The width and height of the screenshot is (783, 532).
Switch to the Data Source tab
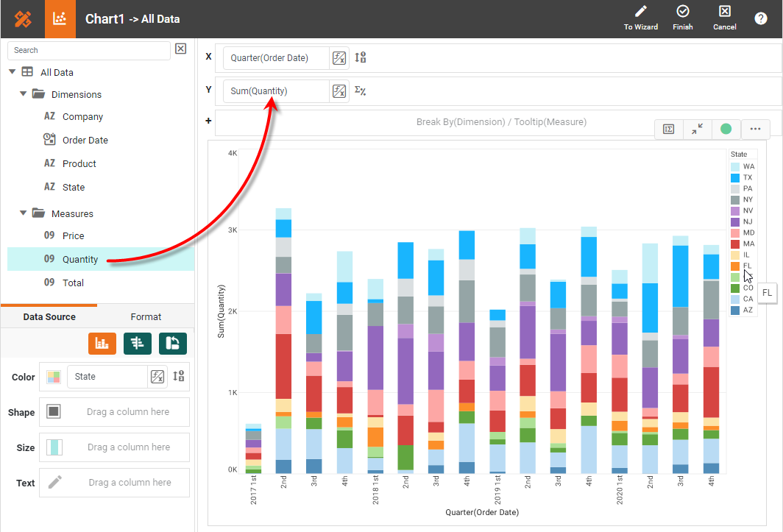[x=49, y=316]
